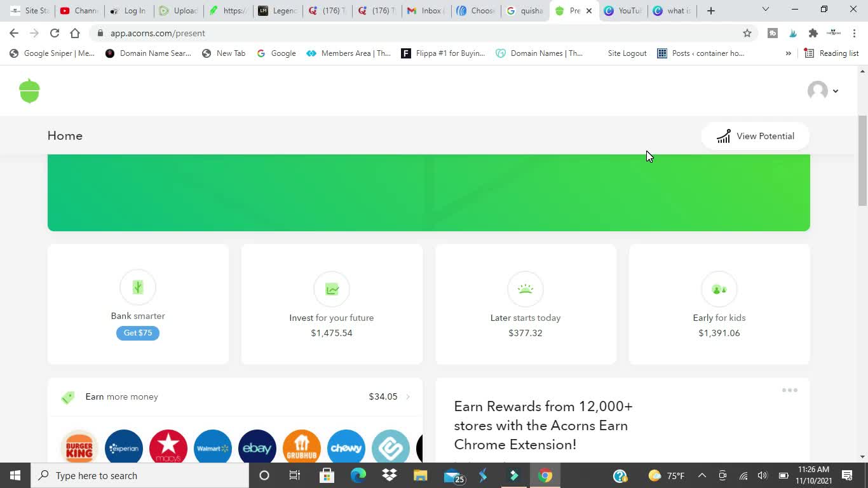Click the browser home button
This screenshot has height=488, width=868.
pyautogui.click(x=75, y=33)
